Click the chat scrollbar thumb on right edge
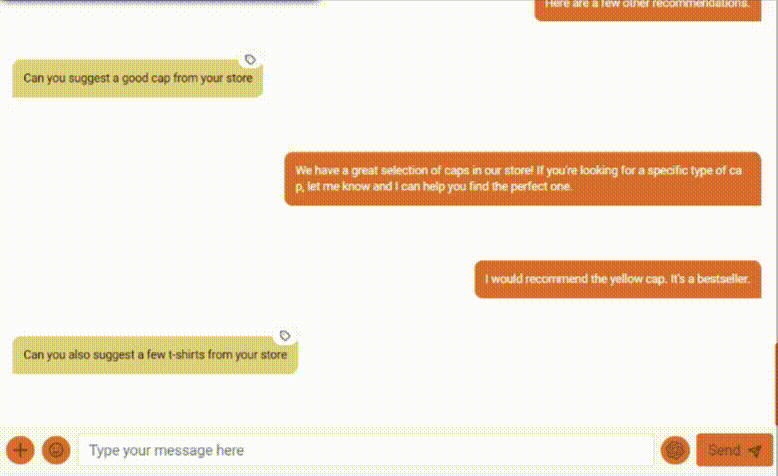This screenshot has height=476, width=778. coord(776,385)
